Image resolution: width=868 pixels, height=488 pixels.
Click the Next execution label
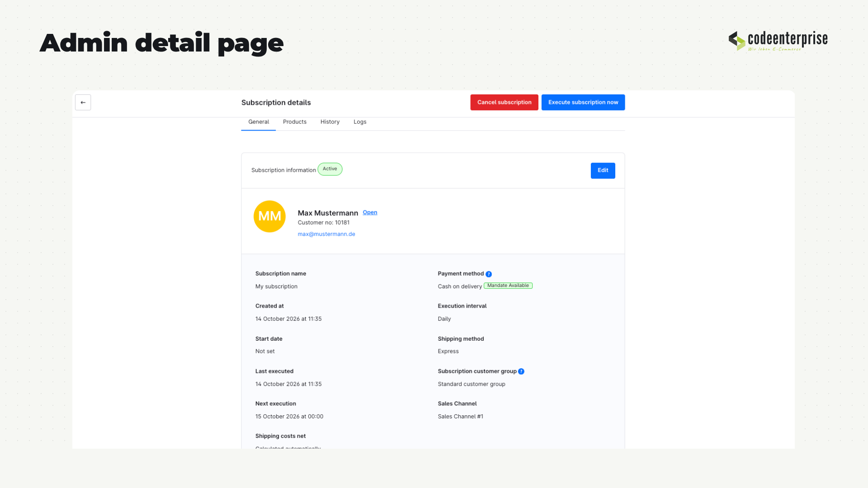pyautogui.click(x=276, y=404)
